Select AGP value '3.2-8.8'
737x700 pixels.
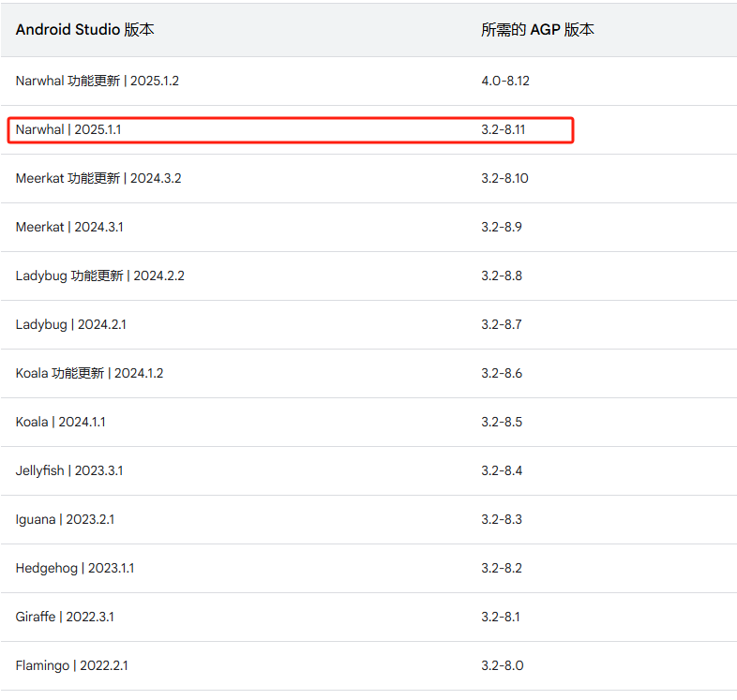pyautogui.click(x=502, y=276)
